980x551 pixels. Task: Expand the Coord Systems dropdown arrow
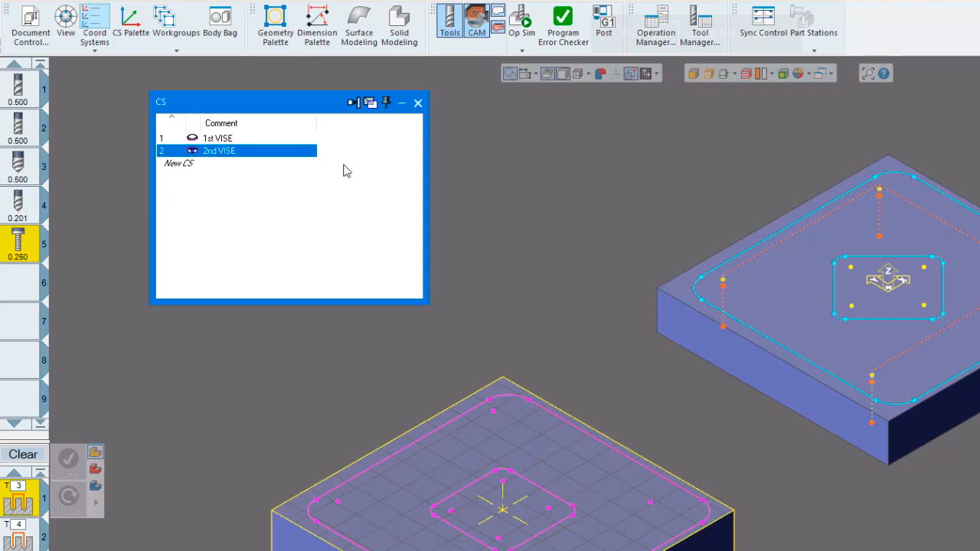coord(95,51)
